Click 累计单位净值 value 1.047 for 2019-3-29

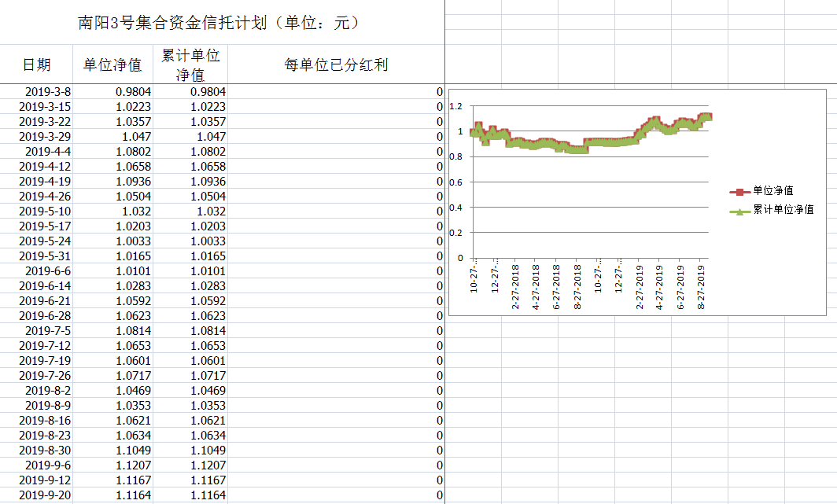pos(190,137)
